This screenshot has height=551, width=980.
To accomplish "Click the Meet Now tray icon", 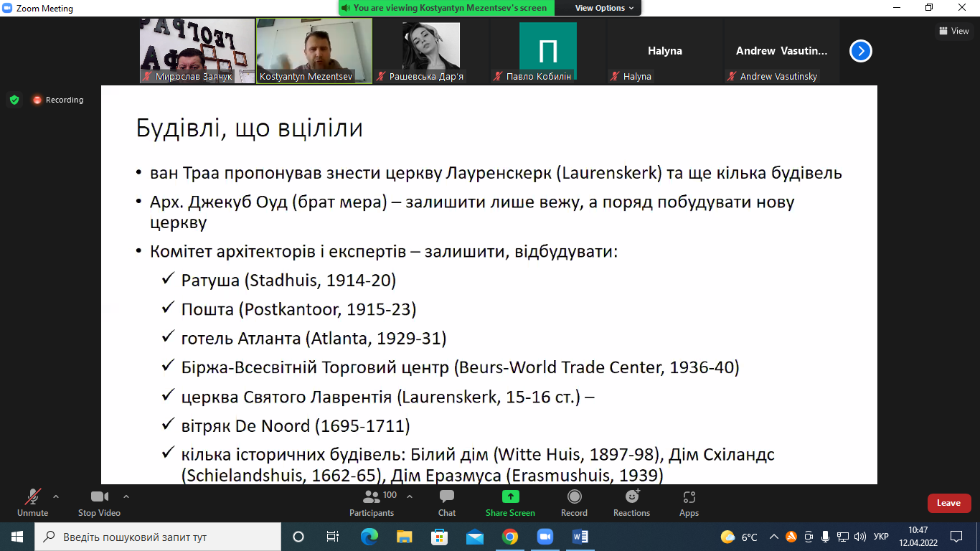I will point(809,537).
